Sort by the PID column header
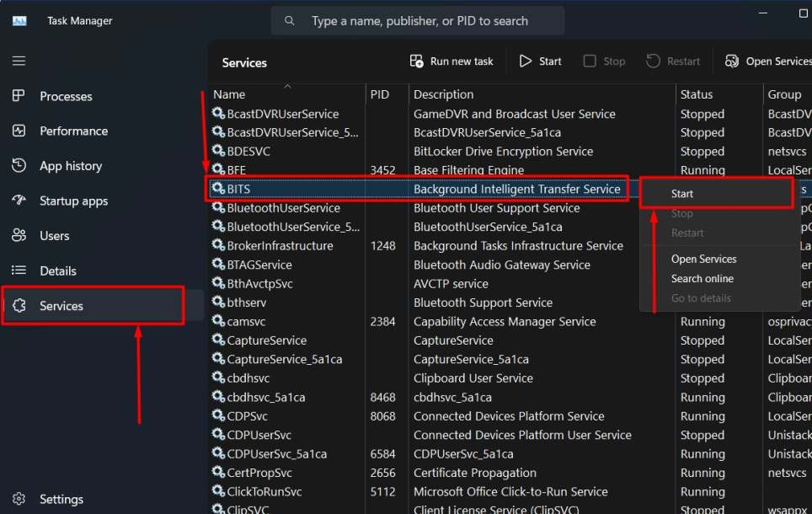 (x=380, y=94)
